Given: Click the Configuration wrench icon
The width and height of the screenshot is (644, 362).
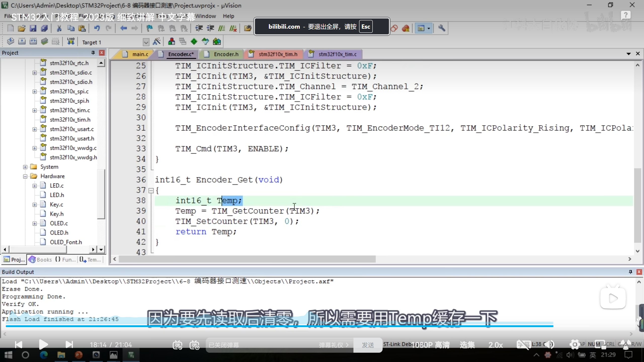Looking at the screenshot, I should [442, 28].
